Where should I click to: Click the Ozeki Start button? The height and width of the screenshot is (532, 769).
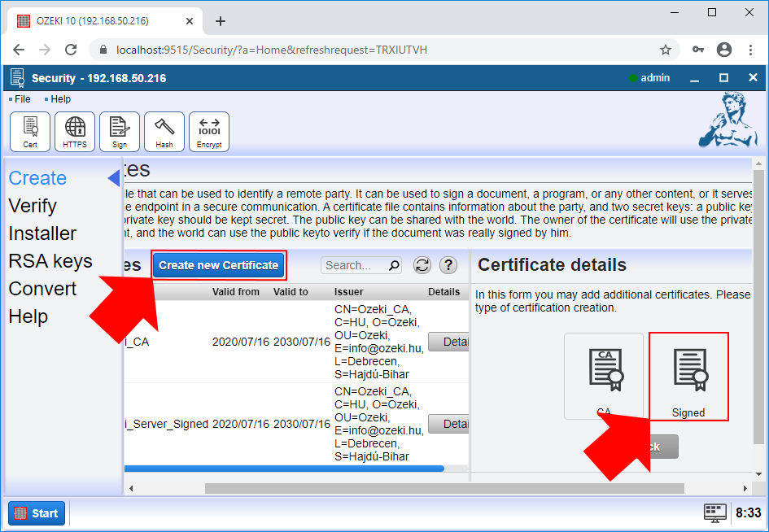coord(37,512)
